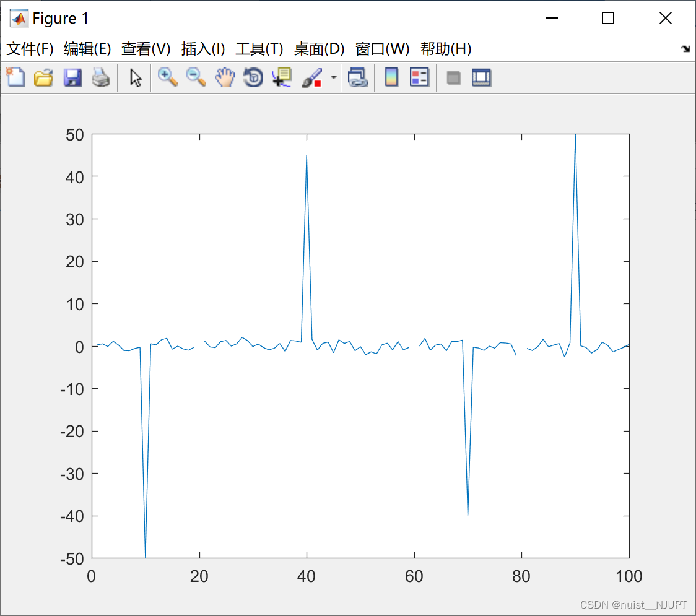This screenshot has height=616, width=696.
Task: Open the 文件(F) menu
Action: tap(30, 49)
